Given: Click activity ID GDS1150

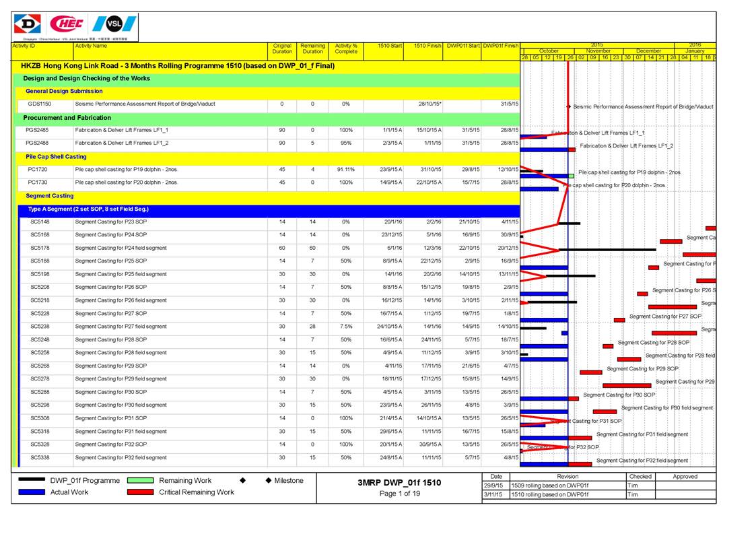Looking at the screenshot, I should (40, 104).
